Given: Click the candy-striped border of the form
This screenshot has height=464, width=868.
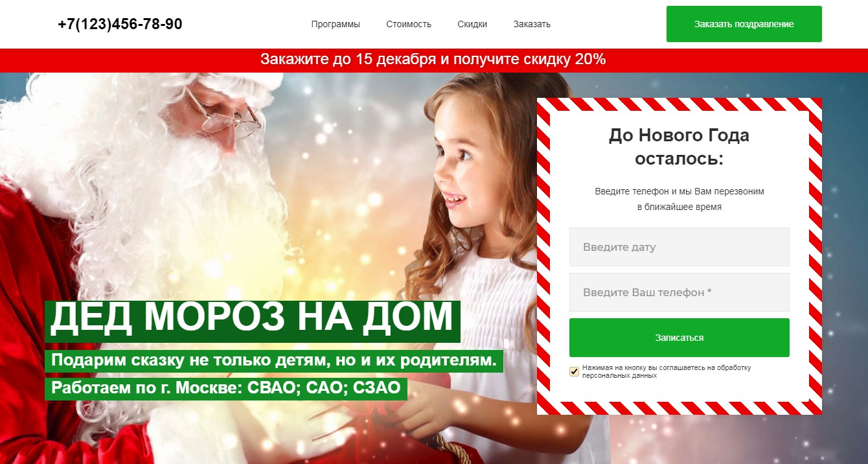Looking at the screenshot, I should (680, 104).
